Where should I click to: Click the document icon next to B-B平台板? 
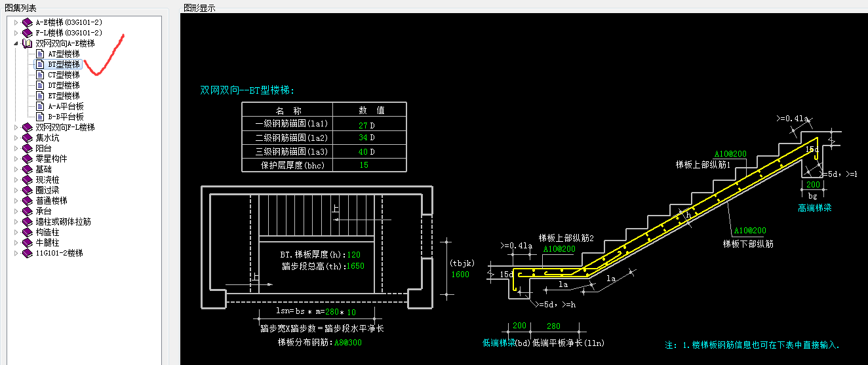(40, 117)
